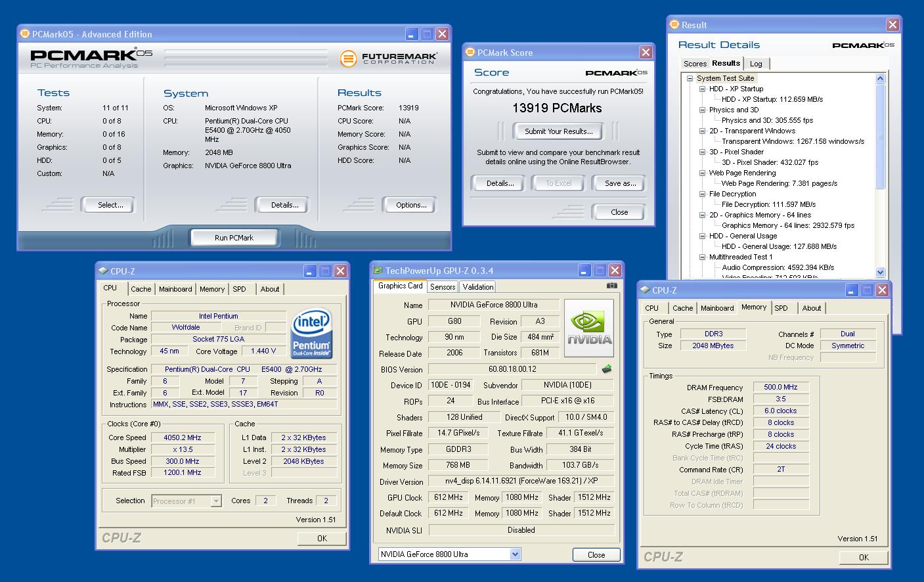Click the 13919 PCMarks score text
The width and height of the screenshot is (924, 582).
pos(558,107)
